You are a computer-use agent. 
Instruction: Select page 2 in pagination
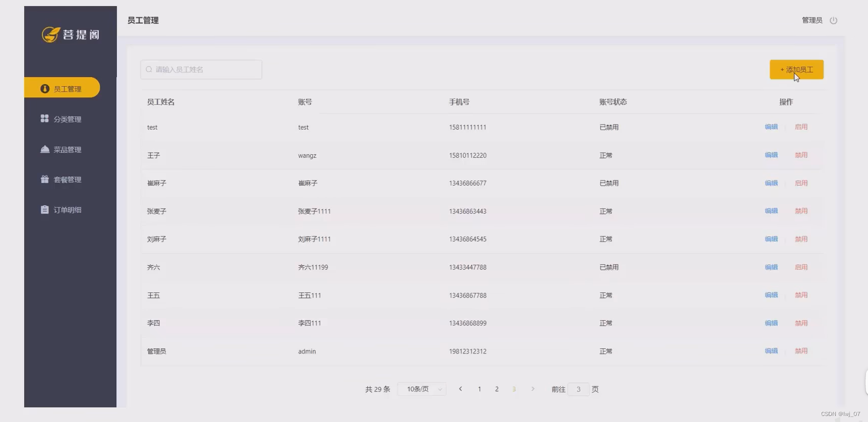click(x=497, y=389)
